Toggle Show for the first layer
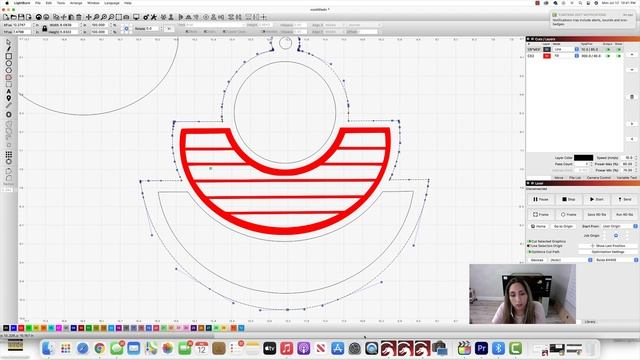The width and height of the screenshot is (640, 360). click(619, 49)
